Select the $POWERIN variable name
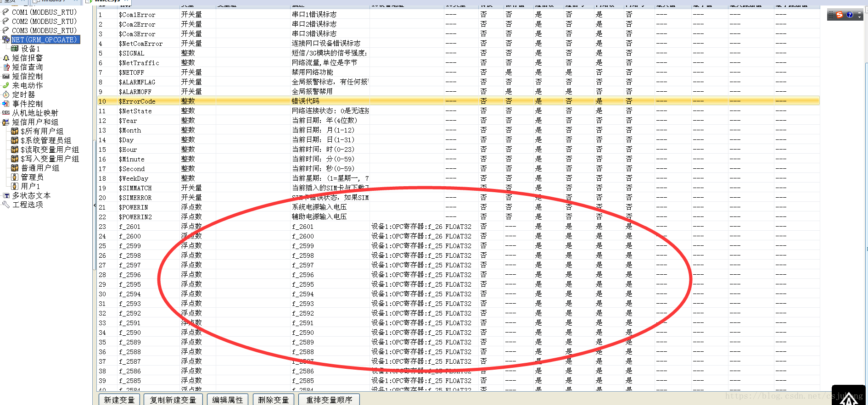 [134, 207]
